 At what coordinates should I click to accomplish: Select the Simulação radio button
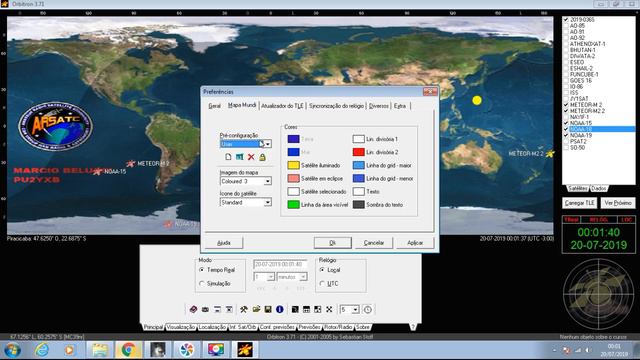(202, 283)
